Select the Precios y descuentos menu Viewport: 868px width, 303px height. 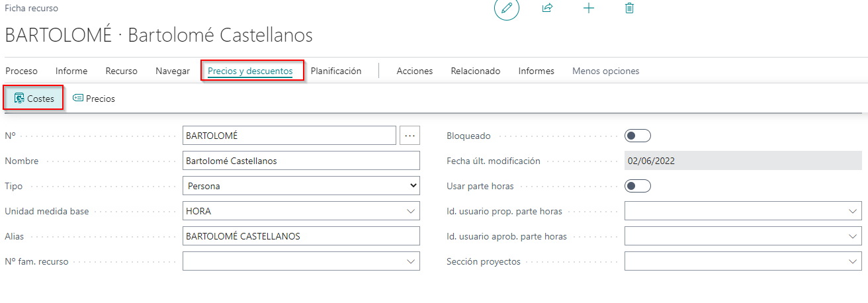click(250, 71)
